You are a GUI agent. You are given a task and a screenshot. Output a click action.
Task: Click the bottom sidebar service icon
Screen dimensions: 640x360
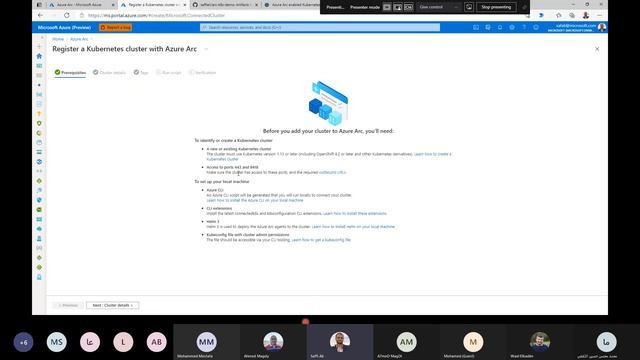[x=39, y=277]
